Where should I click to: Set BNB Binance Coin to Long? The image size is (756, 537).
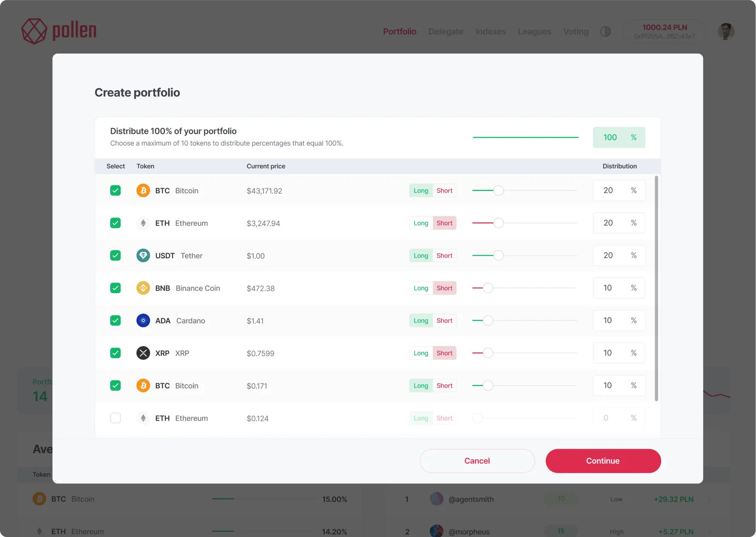click(421, 288)
